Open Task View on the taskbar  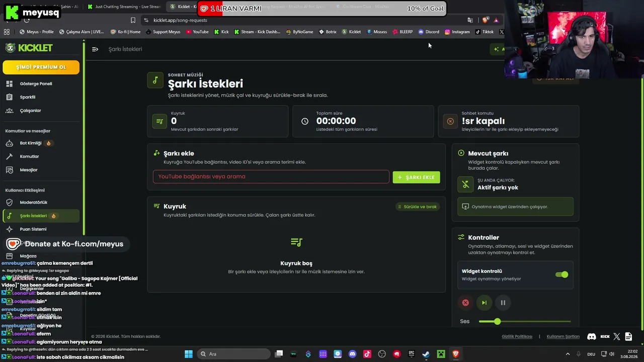click(279, 354)
